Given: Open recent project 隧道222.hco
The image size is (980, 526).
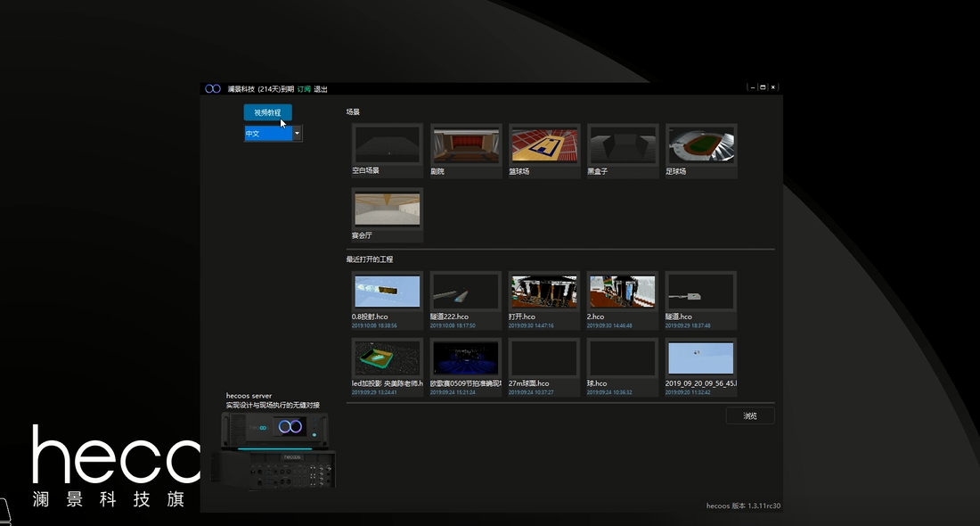Looking at the screenshot, I should (x=466, y=300).
